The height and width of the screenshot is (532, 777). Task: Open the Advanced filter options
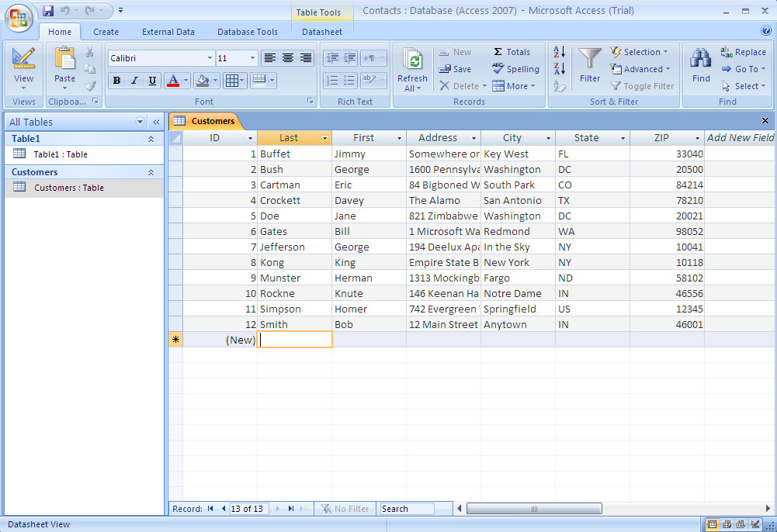point(640,69)
